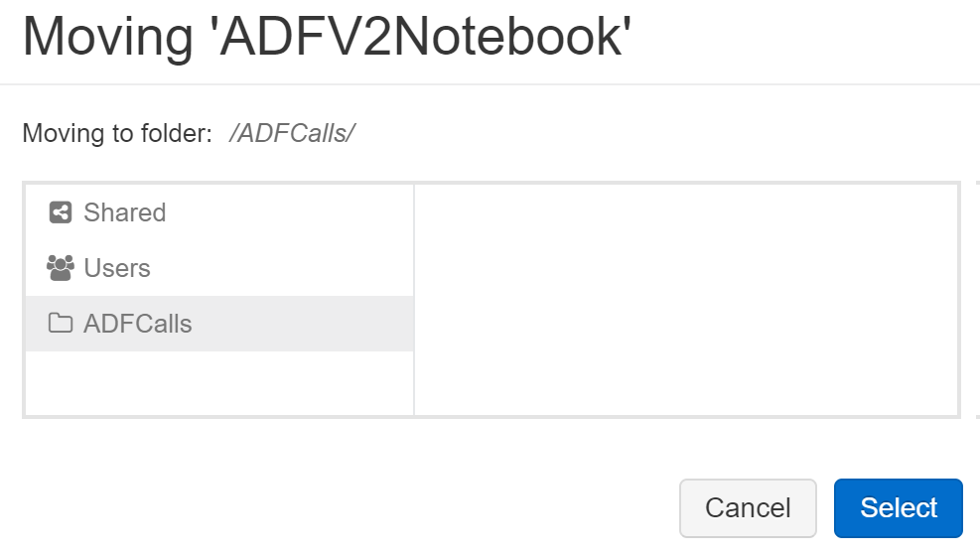Click the separator line under the title
Screen dimensions: 980x555
pyautogui.click(x=490, y=83)
